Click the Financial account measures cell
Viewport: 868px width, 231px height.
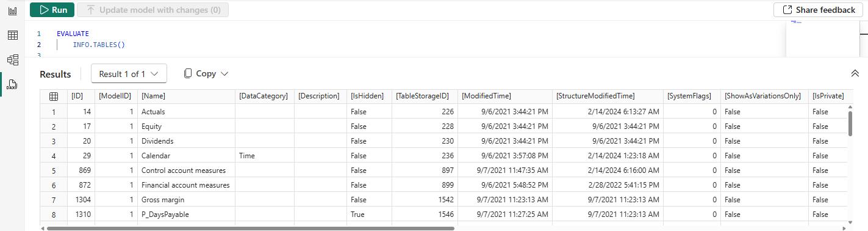coord(185,185)
